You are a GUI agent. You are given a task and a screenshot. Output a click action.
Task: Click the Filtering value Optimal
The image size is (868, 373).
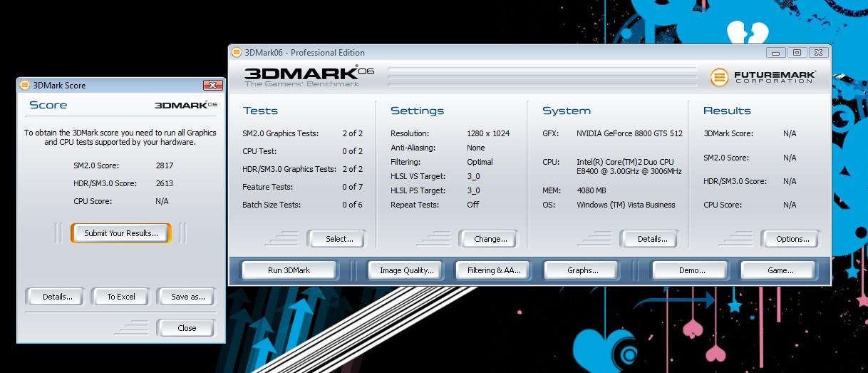pyautogui.click(x=480, y=162)
